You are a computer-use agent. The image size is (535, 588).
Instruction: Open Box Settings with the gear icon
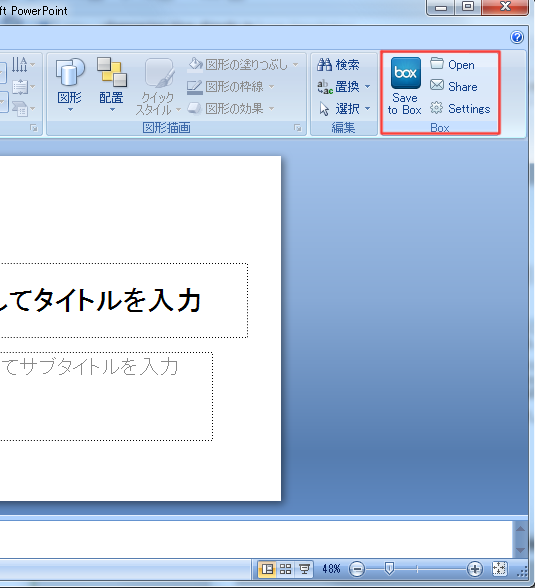coord(460,108)
